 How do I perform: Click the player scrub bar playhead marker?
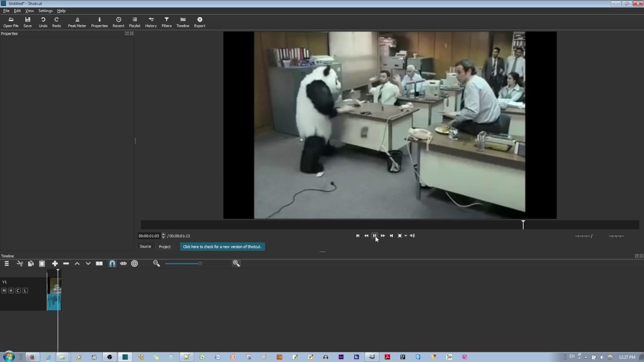(x=523, y=224)
